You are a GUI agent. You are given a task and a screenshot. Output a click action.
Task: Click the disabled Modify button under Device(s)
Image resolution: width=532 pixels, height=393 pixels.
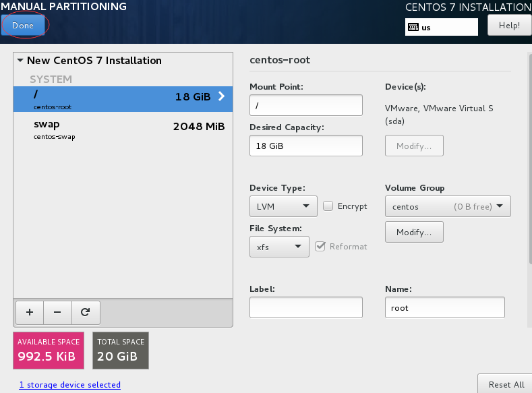[x=414, y=146]
